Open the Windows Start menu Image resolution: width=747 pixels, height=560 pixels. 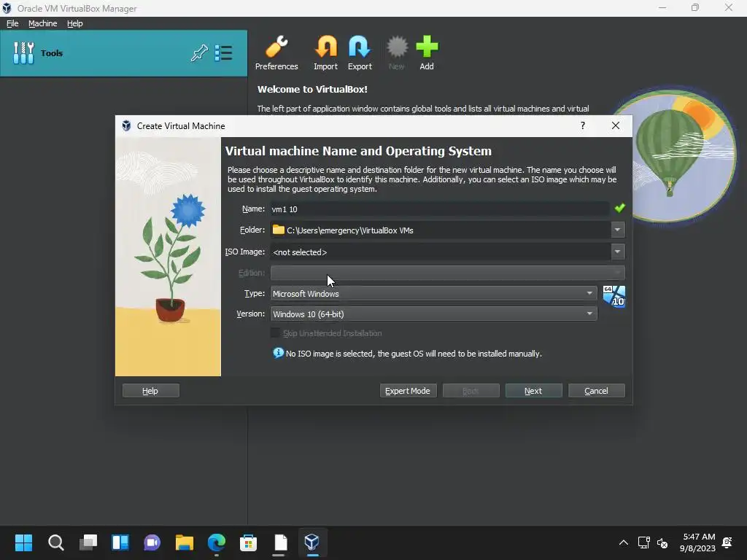[x=23, y=542]
